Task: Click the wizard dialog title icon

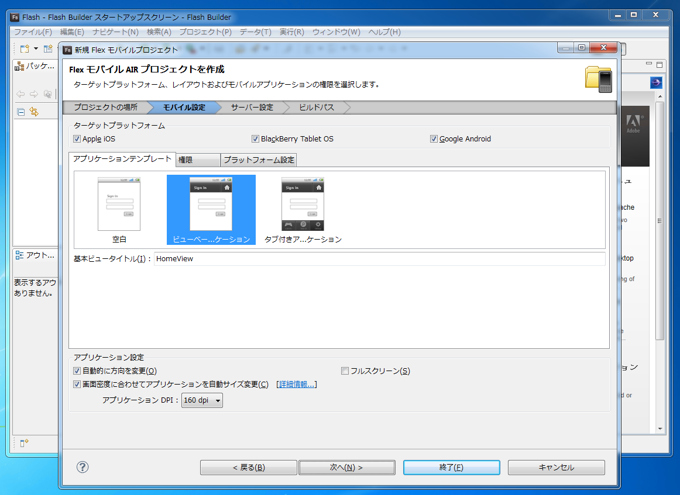Action: [x=68, y=50]
